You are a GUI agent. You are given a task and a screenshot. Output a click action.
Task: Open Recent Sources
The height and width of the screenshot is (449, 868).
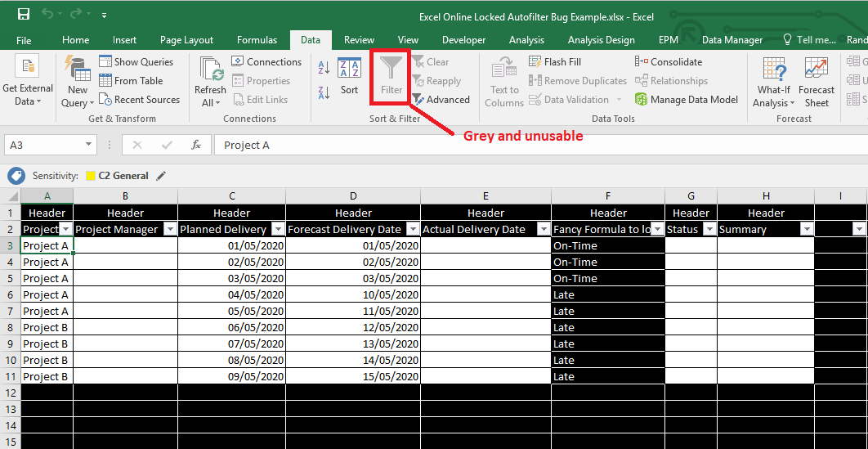(x=140, y=100)
